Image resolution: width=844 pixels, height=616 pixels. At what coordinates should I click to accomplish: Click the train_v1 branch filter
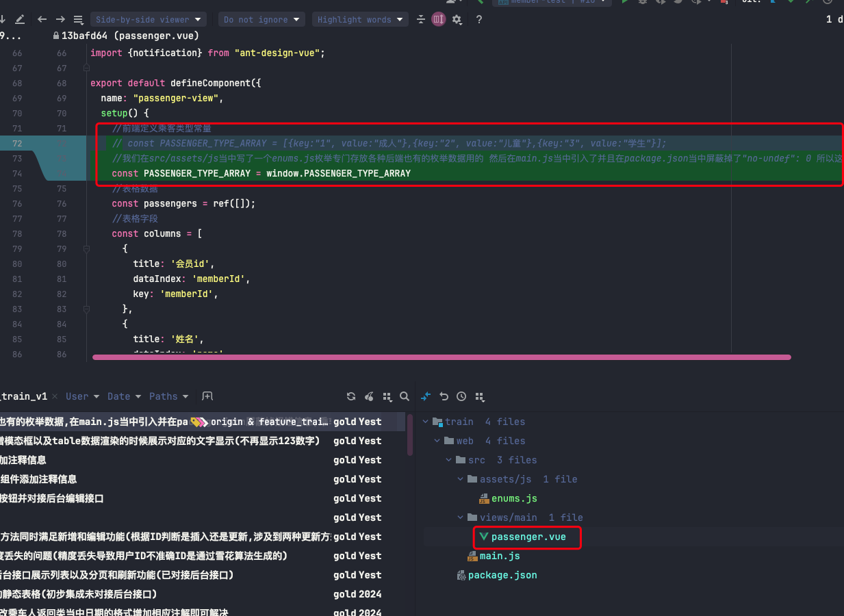24,396
